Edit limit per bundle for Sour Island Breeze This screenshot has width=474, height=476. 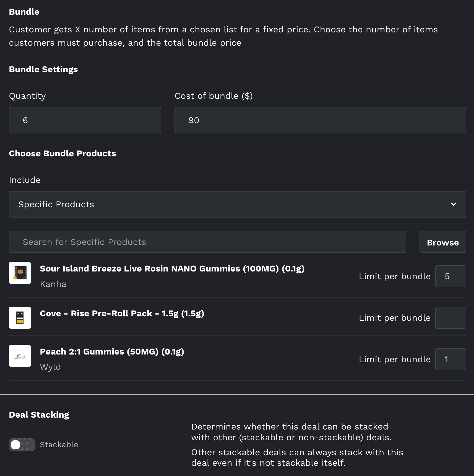[450, 276]
